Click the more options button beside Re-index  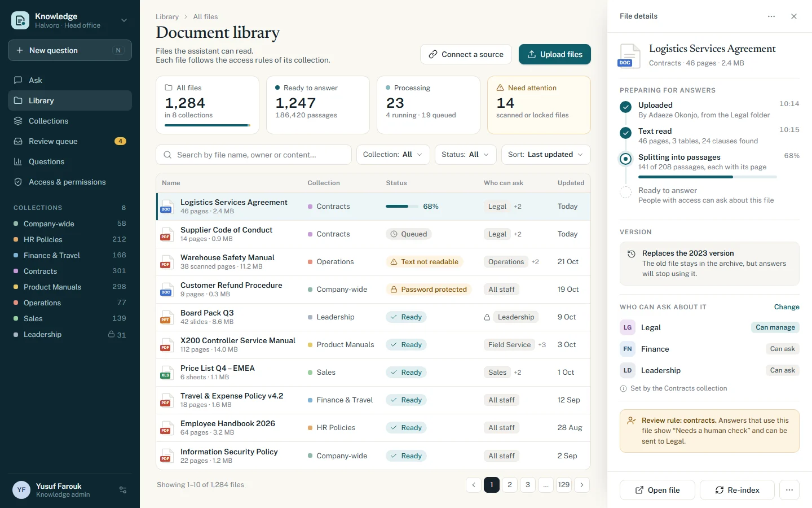789,490
